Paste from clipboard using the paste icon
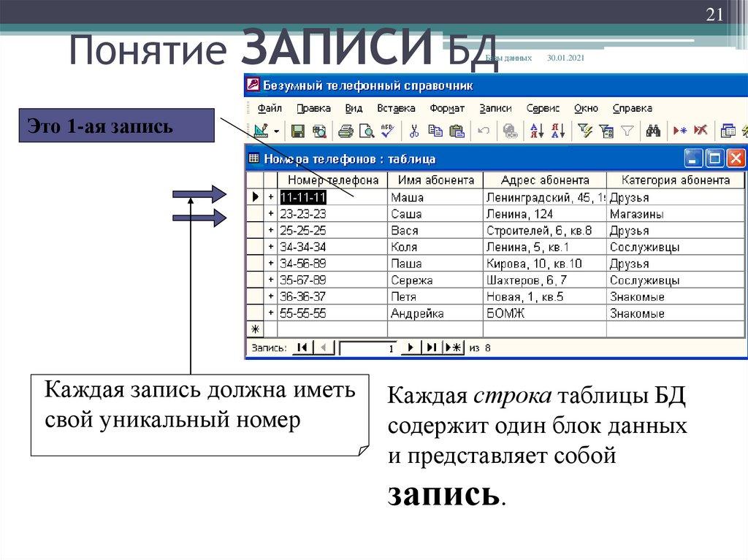748x560 pixels. pos(458,131)
